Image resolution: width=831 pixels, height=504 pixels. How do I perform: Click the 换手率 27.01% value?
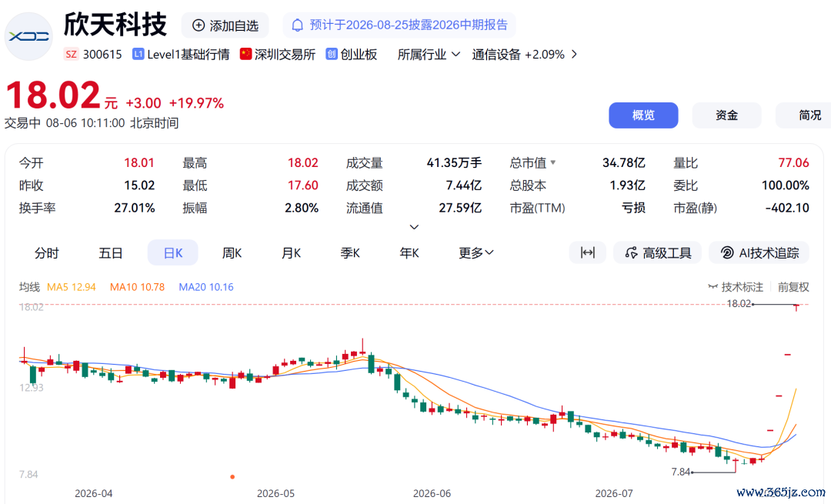tap(135, 208)
